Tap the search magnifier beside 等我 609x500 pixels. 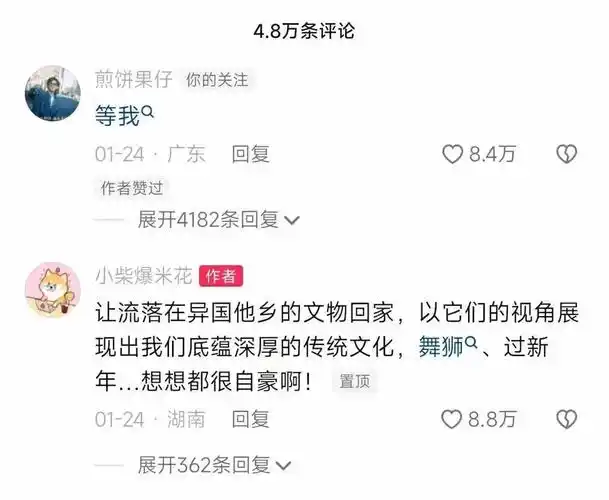tap(148, 112)
